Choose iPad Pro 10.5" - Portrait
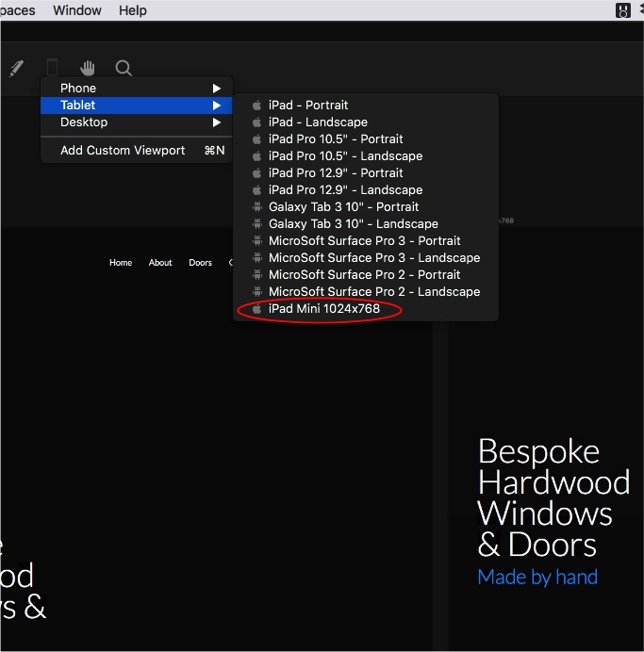Screen dimensions: 644x652 (336, 139)
